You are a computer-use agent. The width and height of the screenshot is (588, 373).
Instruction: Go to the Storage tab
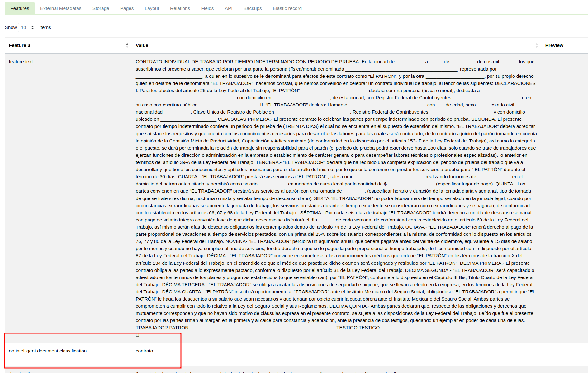click(101, 8)
